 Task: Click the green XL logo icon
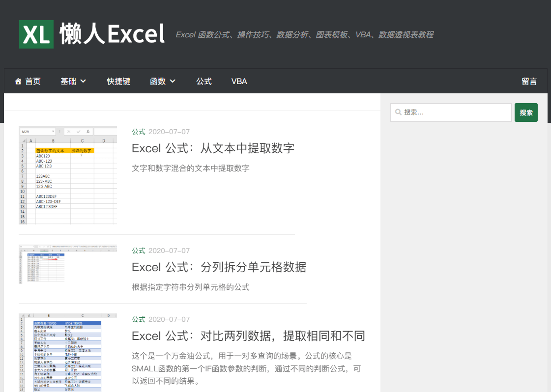[36, 34]
